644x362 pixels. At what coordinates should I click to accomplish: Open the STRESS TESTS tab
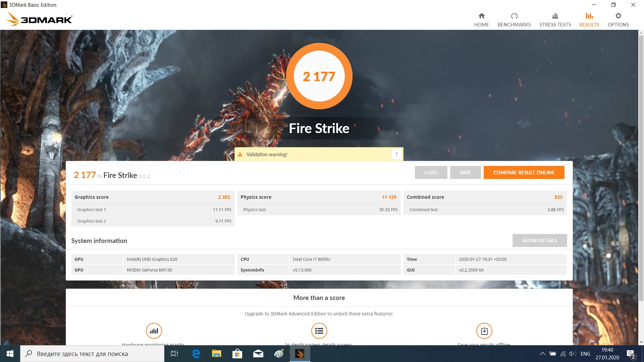point(555,20)
